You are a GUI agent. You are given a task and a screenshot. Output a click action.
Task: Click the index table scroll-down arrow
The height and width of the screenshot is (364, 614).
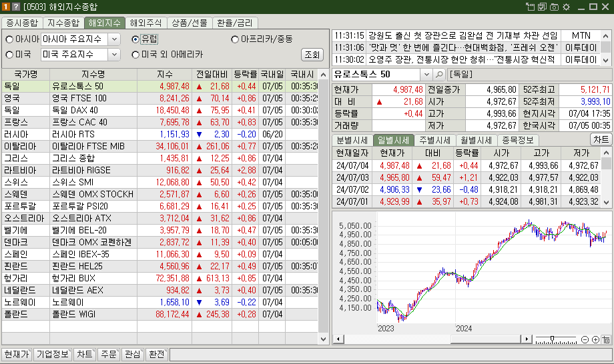(323, 339)
